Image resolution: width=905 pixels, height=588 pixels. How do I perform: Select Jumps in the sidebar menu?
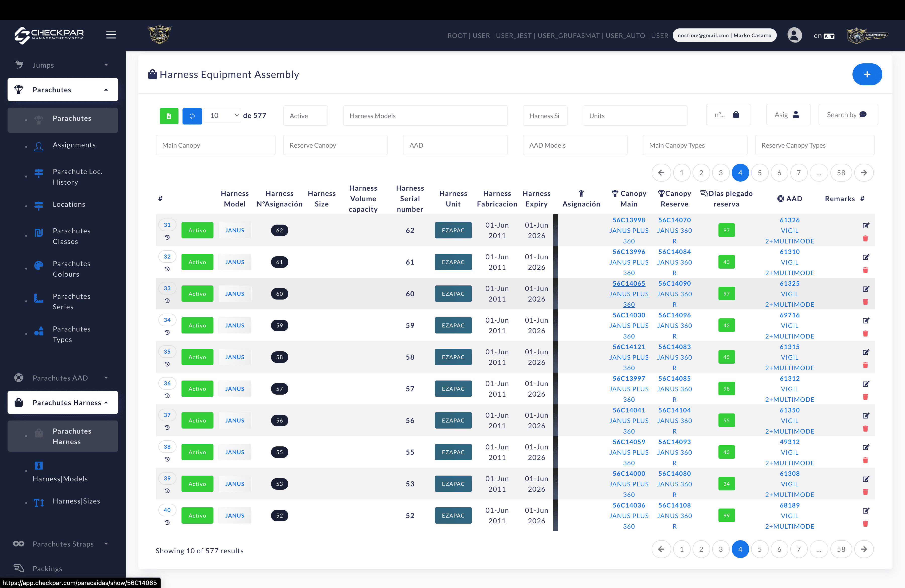coord(44,65)
